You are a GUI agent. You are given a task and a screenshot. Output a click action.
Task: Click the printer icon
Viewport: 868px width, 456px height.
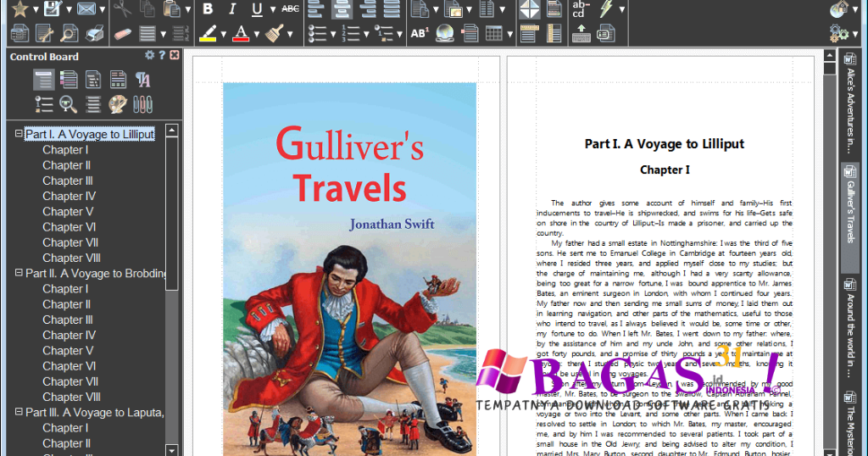(95, 34)
